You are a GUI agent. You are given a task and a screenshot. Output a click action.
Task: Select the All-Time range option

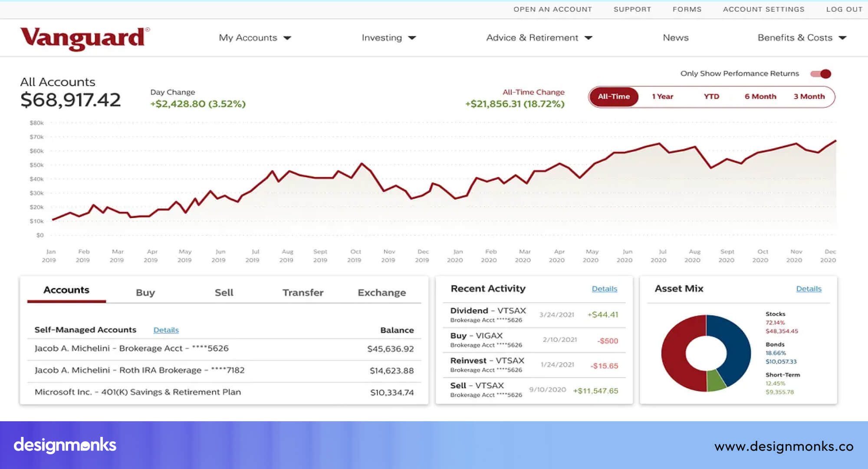613,96
